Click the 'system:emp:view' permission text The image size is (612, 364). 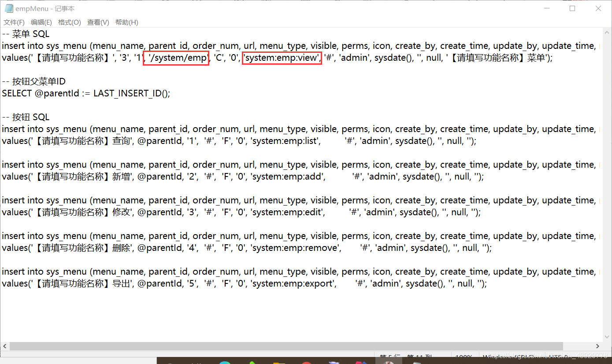pyautogui.click(x=282, y=58)
